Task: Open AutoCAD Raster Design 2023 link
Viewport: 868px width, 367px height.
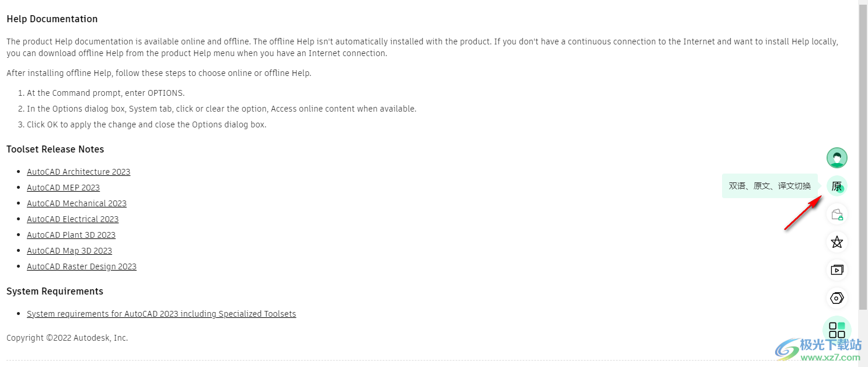Action: [x=82, y=266]
